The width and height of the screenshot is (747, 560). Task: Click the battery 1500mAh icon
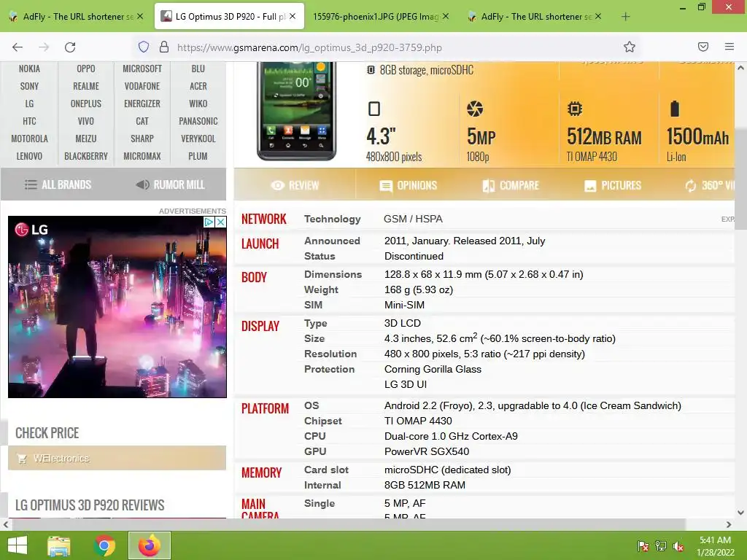tap(675, 109)
